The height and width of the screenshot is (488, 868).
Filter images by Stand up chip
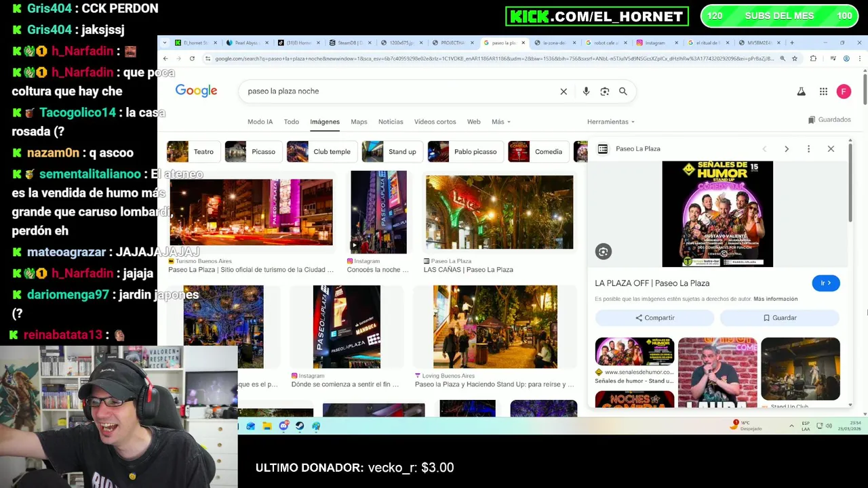[392, 152]
